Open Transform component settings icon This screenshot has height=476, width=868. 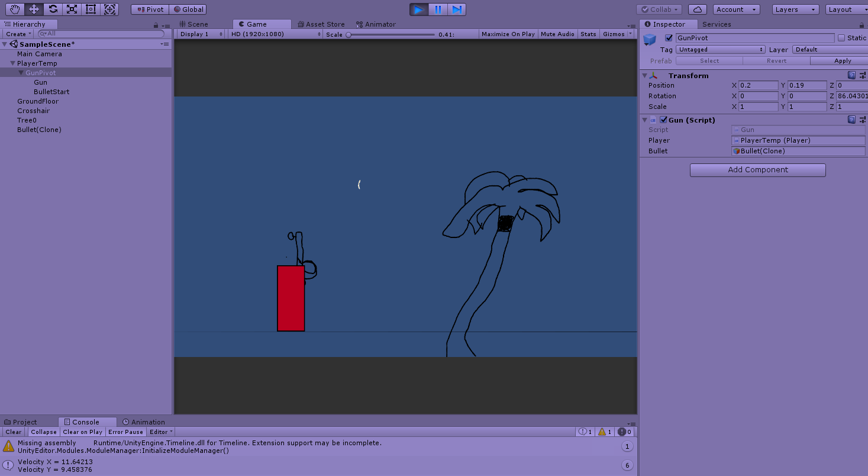tap(863, 75)
